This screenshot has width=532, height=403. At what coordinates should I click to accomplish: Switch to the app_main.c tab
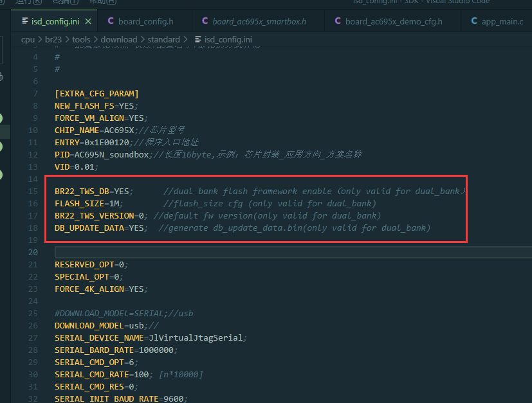[x=497, y=21]
